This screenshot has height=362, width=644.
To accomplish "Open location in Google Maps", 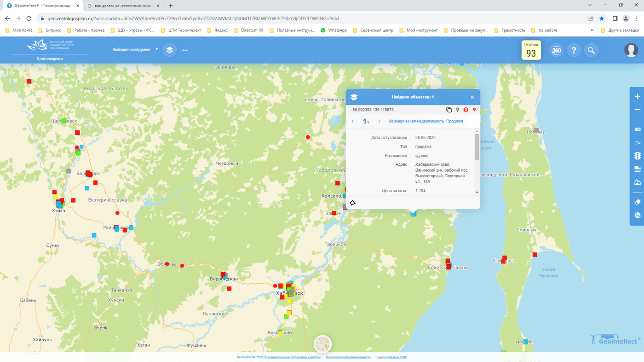I will pos(457,110).
